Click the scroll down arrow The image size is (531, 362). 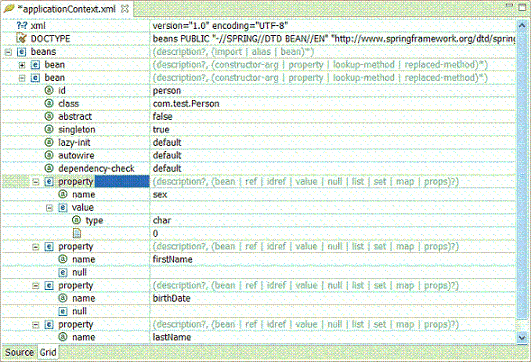coord(522,337)
